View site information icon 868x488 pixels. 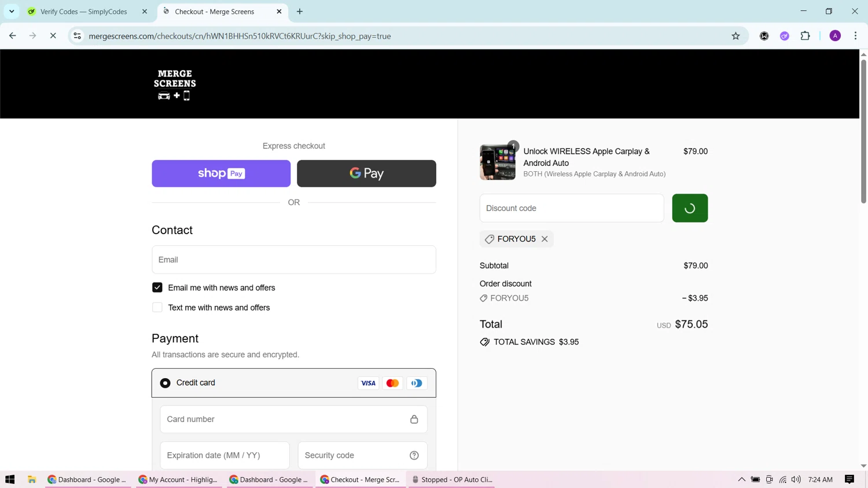[77, 36]
